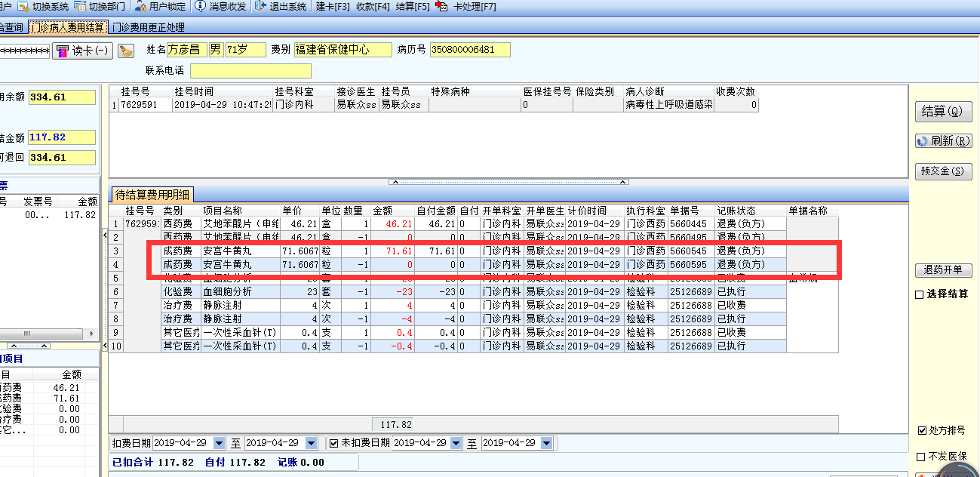Click 46.21 in the left fee summary
This screenshot has height=477, width=980.
pyautogui.click(x=66, y=386)
